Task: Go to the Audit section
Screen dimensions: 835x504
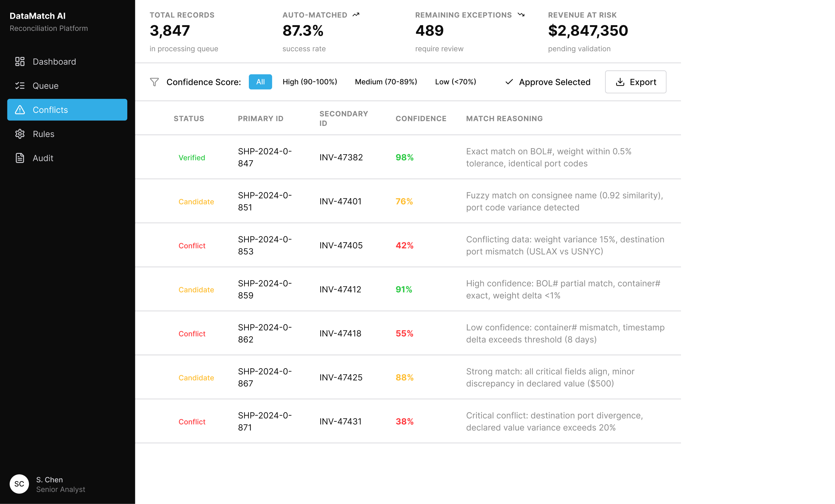Action: click(x=43, y=158)
